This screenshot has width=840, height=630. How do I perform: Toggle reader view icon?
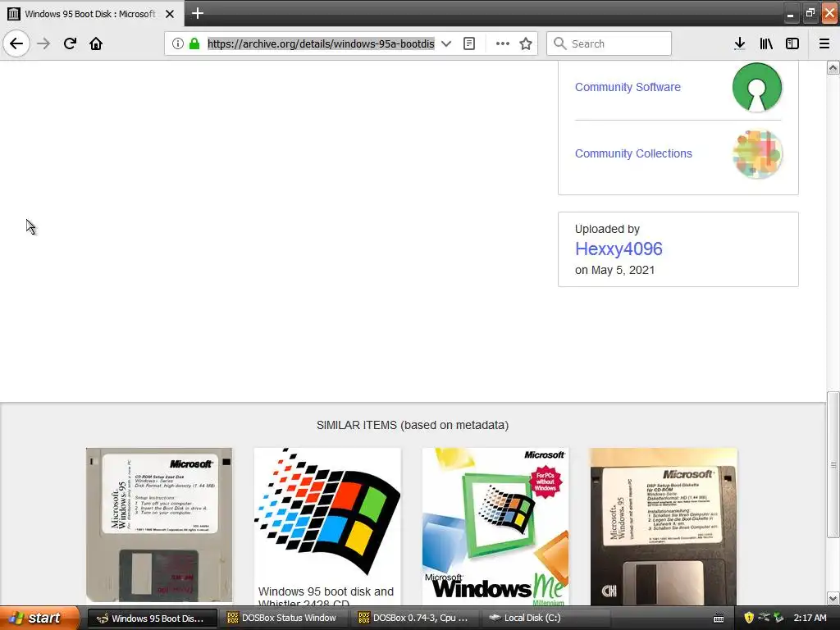(468, 43)
